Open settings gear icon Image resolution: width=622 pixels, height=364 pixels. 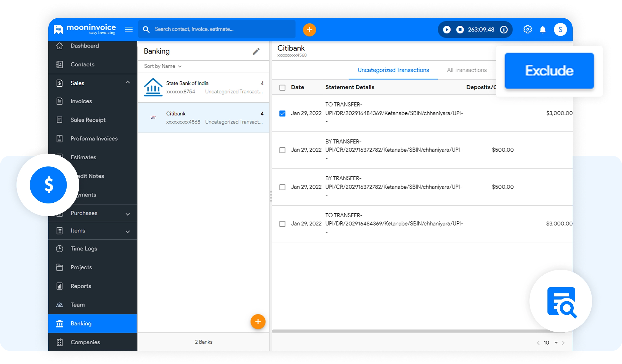click(x=527, y=30)
